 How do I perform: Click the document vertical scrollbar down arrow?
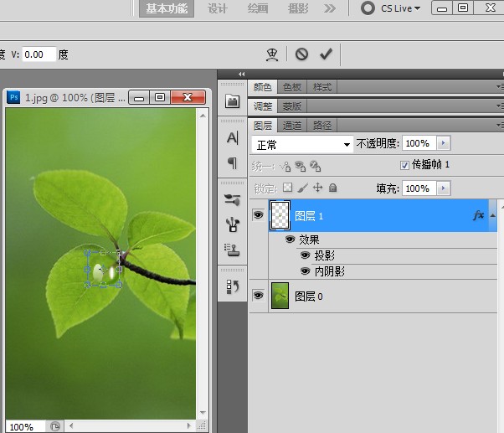click(x=203, y=412)
